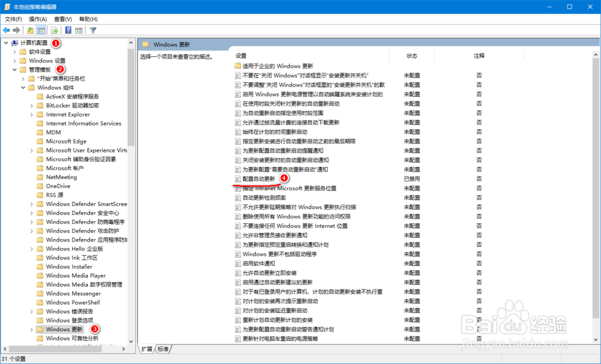
Task: Expand the Windows Hello 企业版 node
Action: (x=32, y=249)
